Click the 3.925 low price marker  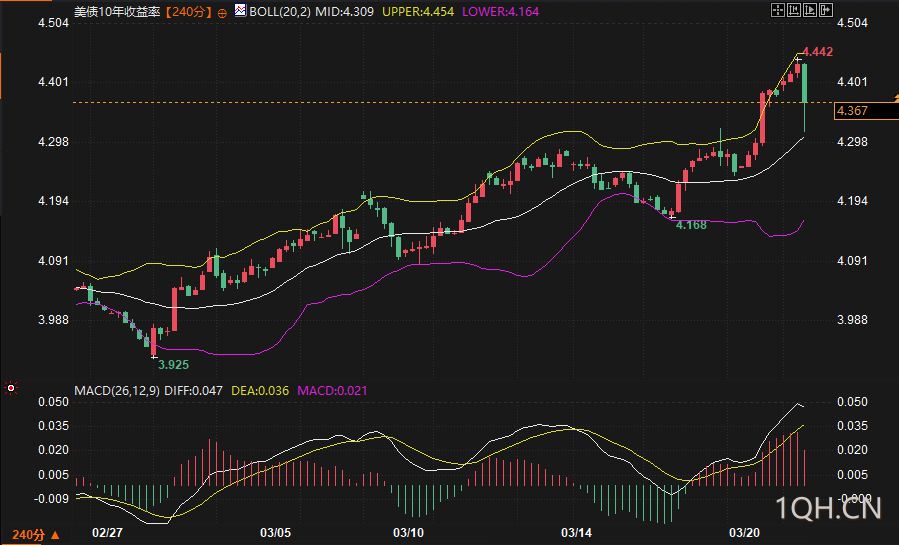point(173,364)
